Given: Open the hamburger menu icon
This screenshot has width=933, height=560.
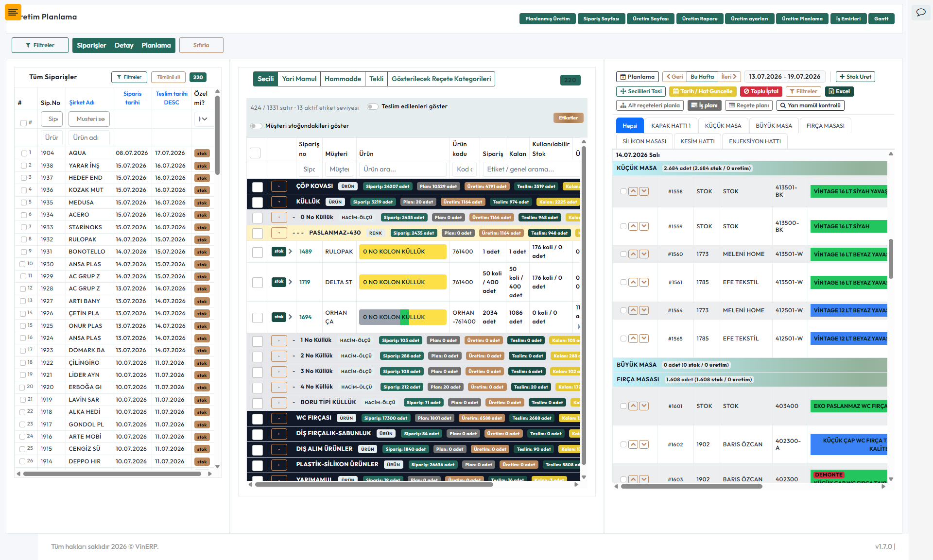Looking at the screenshot, I should (x=13, y=12).
